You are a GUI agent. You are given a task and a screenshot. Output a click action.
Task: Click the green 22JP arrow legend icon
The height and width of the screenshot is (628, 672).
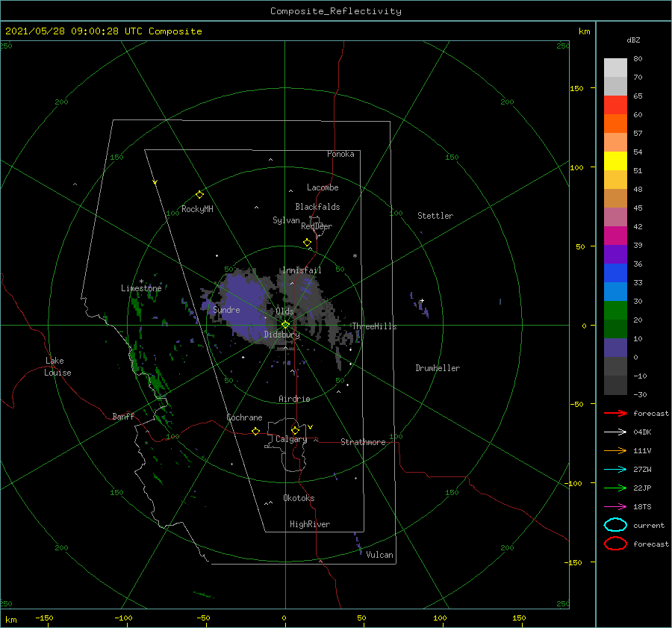pos(615,488)
